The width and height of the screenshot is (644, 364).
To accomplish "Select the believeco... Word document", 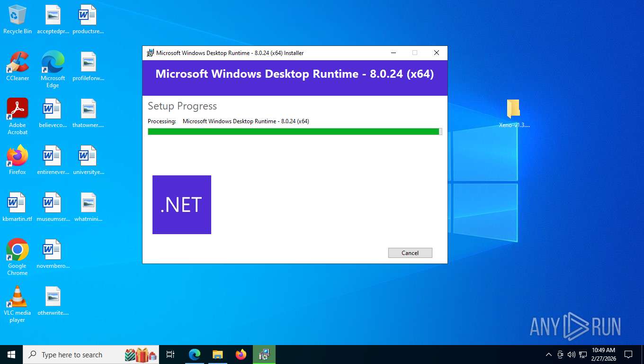I will click(53, 114).
